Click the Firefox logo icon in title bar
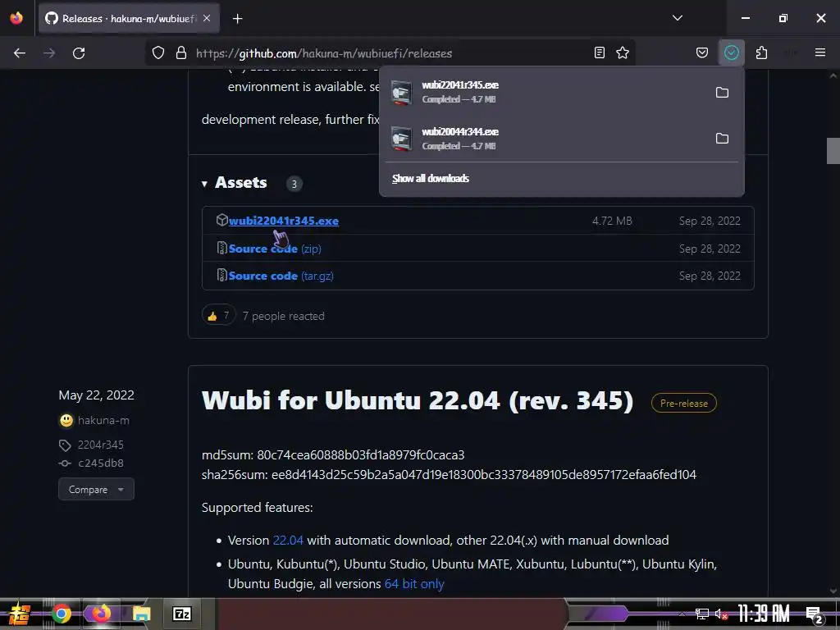The image size is (840, 630). (x=16, y=18)
